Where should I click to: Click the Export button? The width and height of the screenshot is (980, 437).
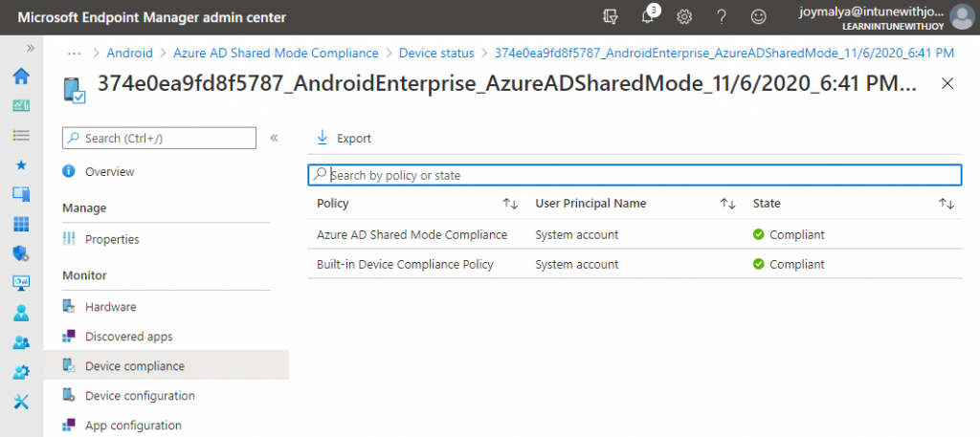pos(344,138)
